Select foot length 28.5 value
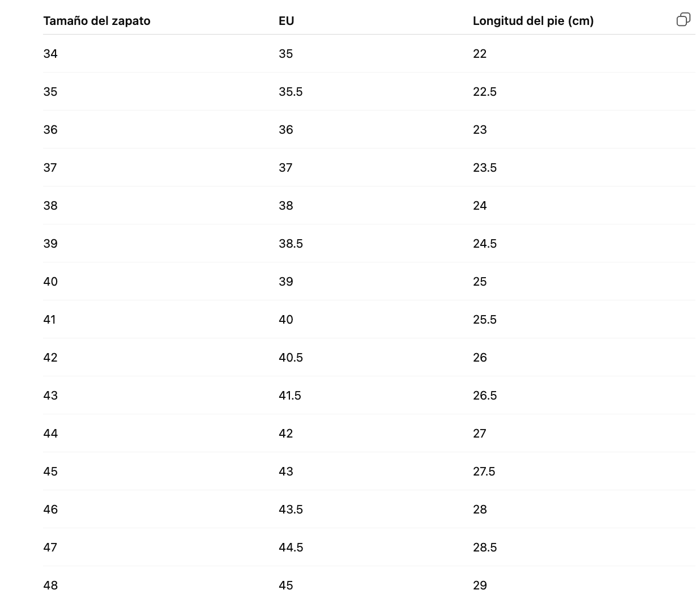 485,548
